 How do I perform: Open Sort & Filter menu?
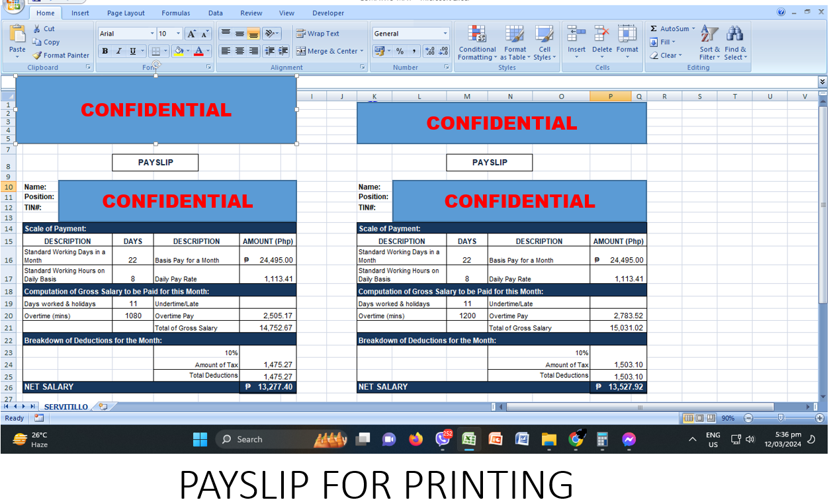pyautogui.click(x=709, y=43)
